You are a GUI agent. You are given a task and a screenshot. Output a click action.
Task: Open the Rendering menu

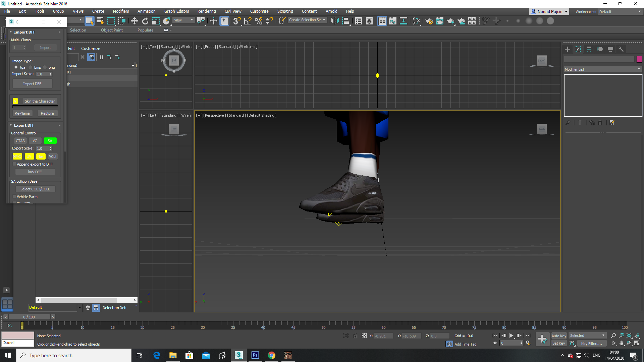(x=207, y=11)
